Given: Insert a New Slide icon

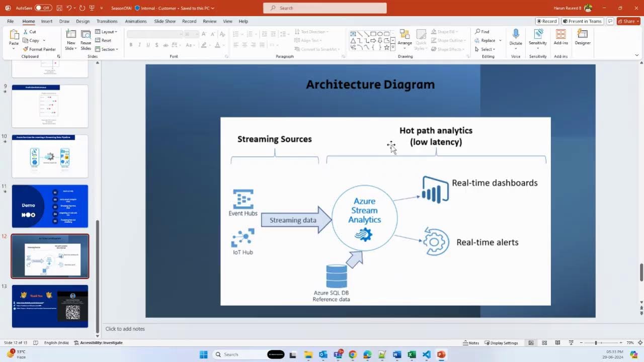Looking at the screenshot, I should (71, 35).
